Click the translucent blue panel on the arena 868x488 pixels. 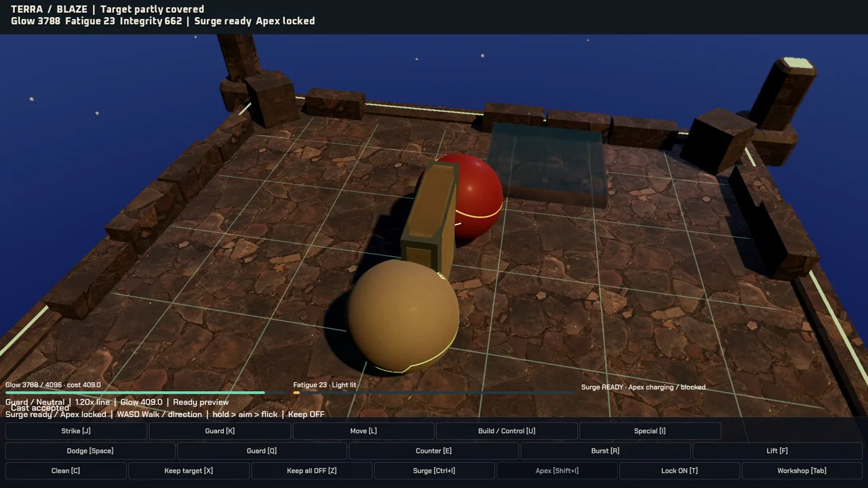point(548,163)
